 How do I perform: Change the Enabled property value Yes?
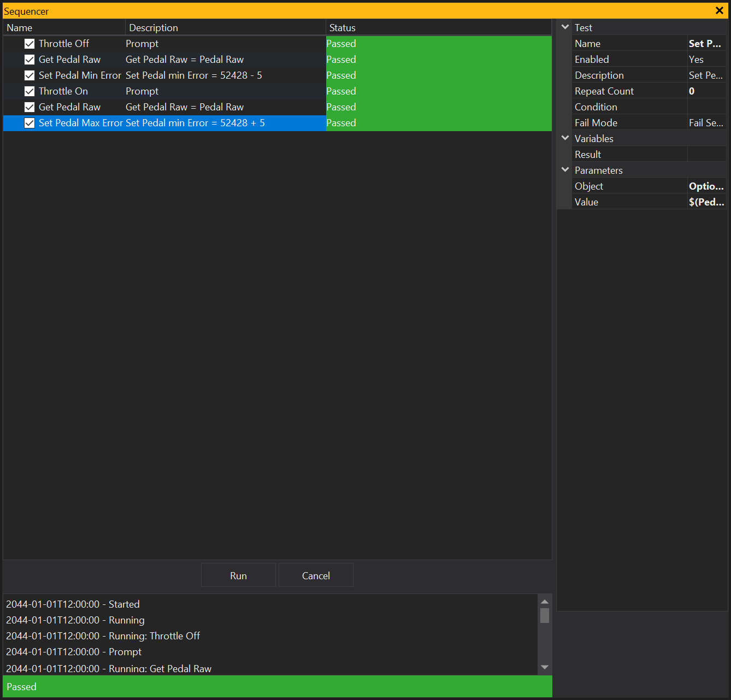tap(706, 60)
